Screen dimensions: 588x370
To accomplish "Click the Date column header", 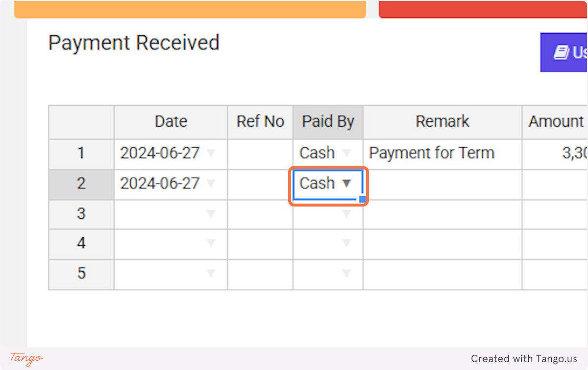I will [x=171, y=122].
